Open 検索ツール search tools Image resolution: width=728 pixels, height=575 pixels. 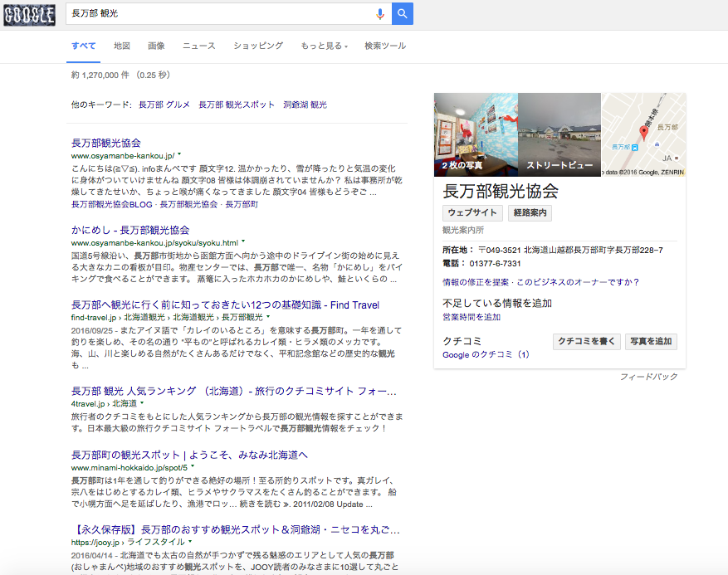pyautogui.click(x=385, y=46)
